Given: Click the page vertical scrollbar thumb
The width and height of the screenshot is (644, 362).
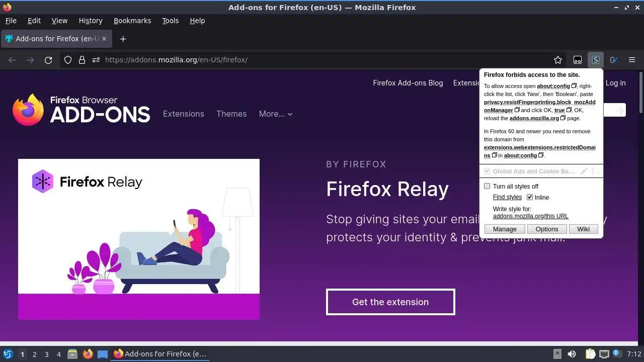Looking at the screenshot, I should pos(640,93).
